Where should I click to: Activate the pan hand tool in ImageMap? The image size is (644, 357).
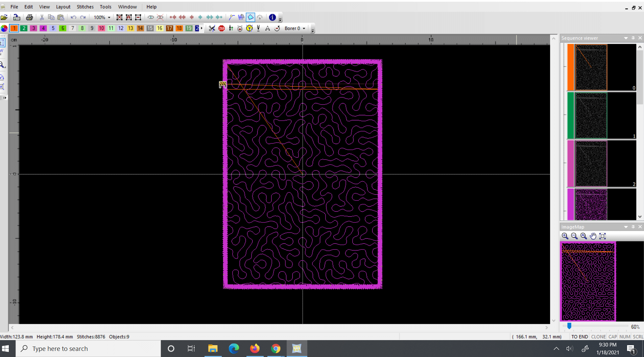593,236
